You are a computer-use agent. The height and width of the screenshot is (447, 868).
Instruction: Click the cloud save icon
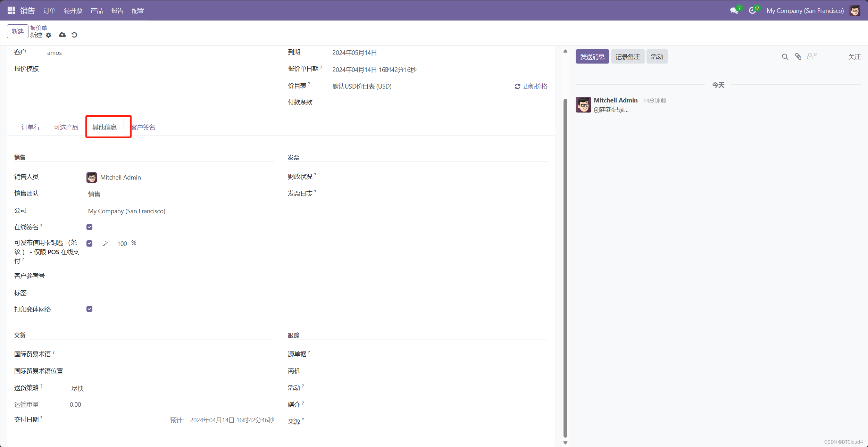62,35
